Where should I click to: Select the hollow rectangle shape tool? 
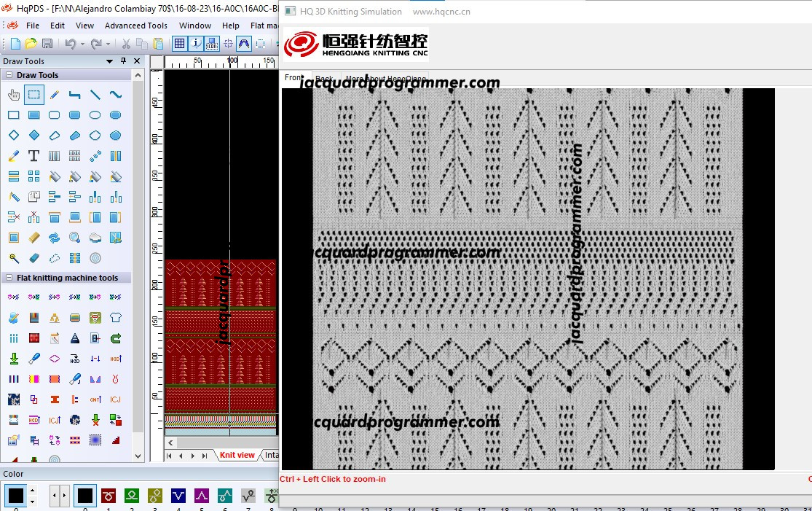click(x=13, y=115)
